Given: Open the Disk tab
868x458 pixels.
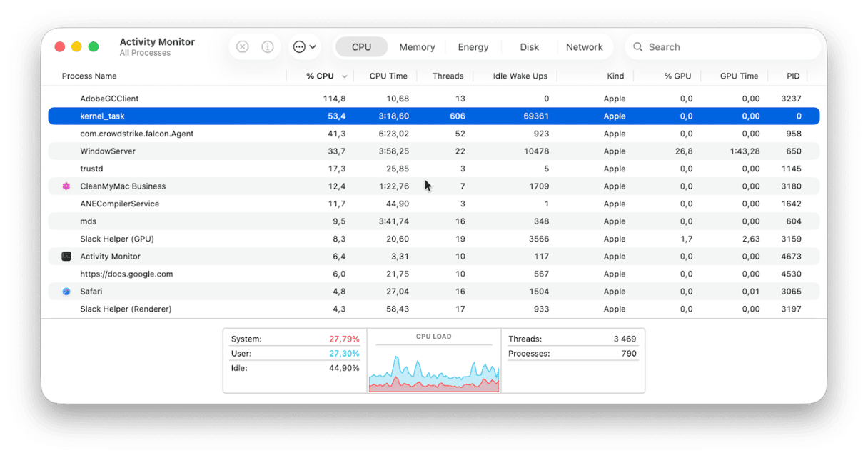Looking at the screenshot, I should [529, 47].
